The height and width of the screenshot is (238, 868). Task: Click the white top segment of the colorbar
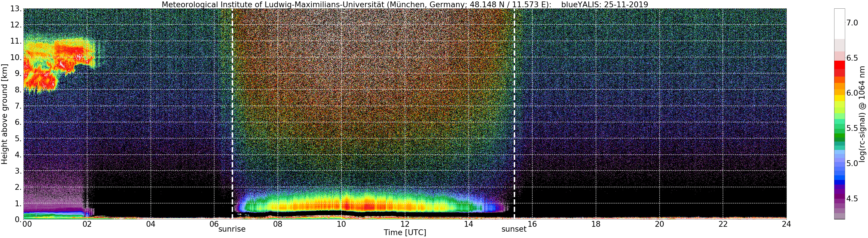coord(839,24)
